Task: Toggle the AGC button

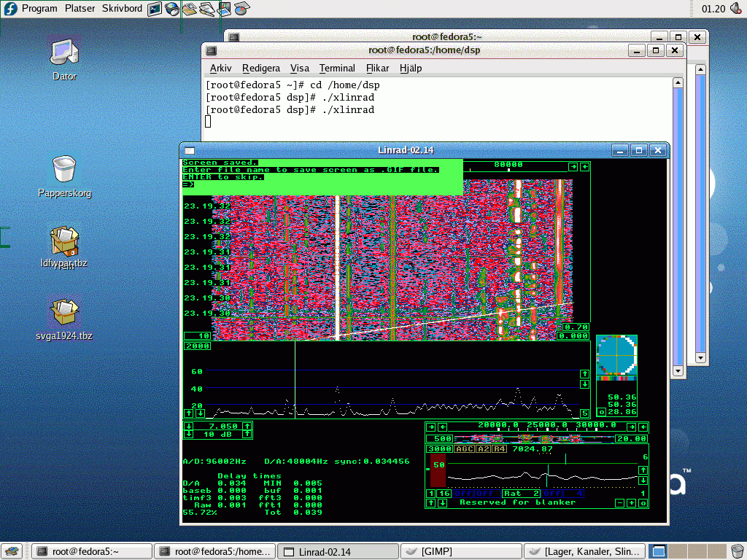Action: click(464, 449)
